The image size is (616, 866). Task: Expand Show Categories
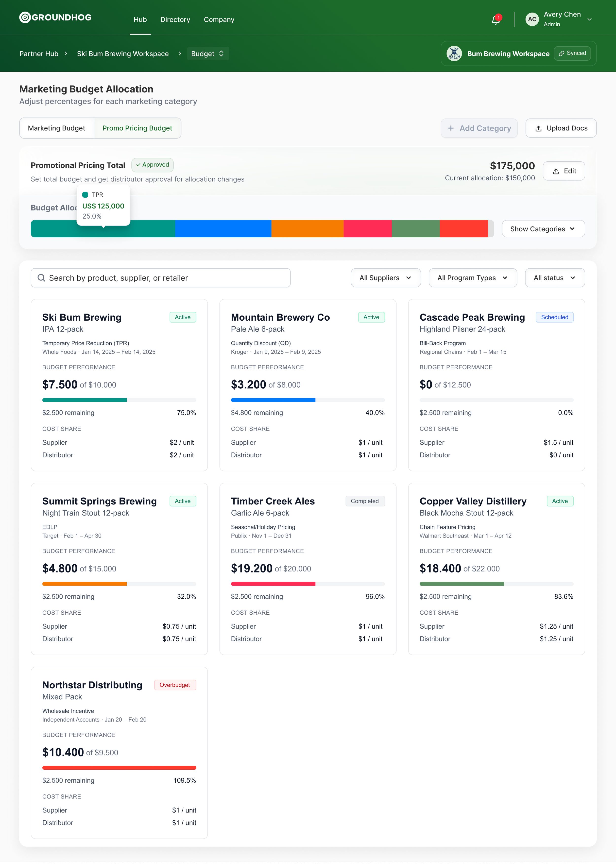point(543,229)
